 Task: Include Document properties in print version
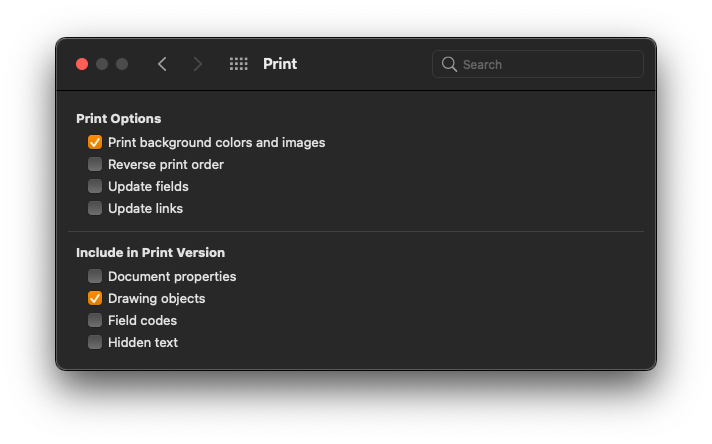(x=95, y=276)
